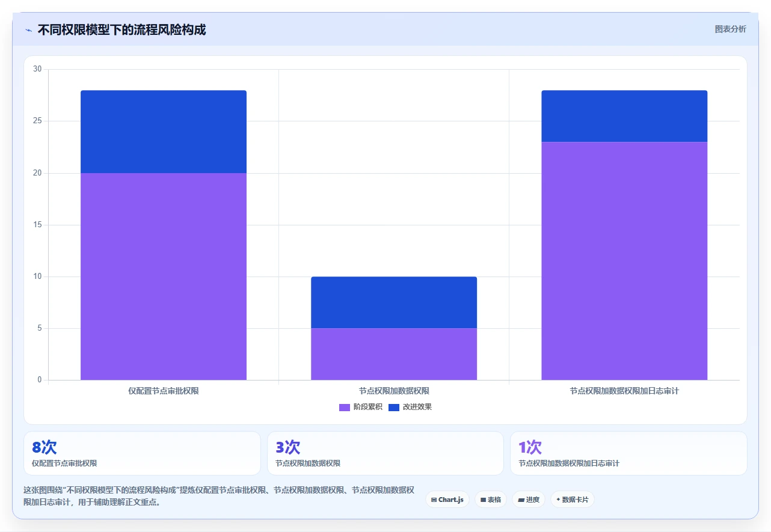Click the y-axis value 25
Image resolution: width=771 pixels, height=532 pixels.
pos(37,121)
